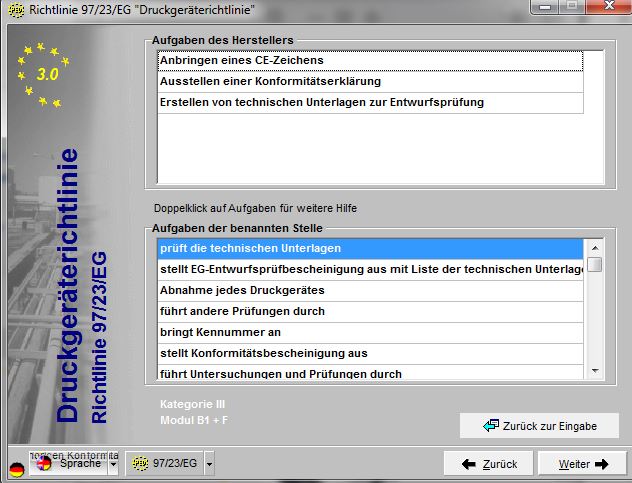Close the Druckgeräterichtlinie window

point(609,6)
